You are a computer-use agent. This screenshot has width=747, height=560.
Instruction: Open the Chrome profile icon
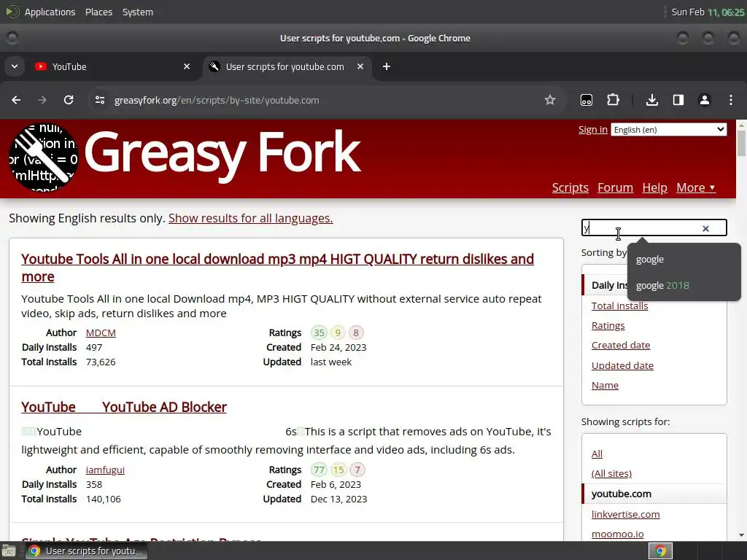705,100
